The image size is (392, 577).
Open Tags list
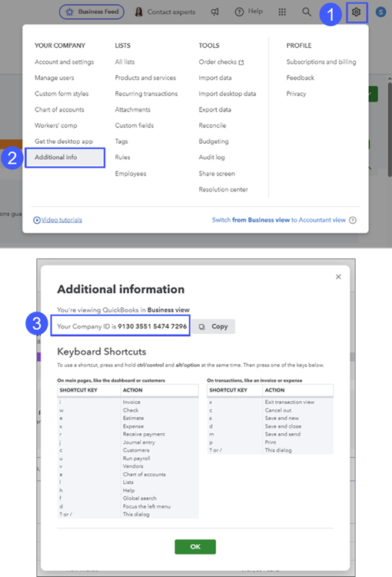121,141
